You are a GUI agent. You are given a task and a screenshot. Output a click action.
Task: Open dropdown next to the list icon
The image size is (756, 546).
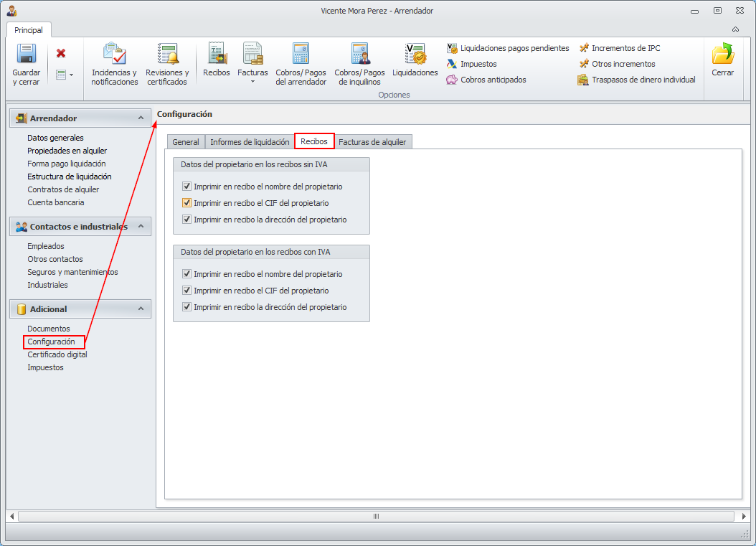(71, 75)
